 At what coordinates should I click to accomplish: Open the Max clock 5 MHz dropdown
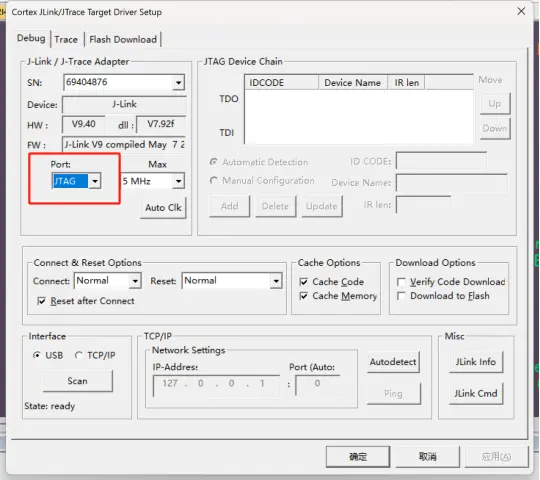tap(178, 181)
